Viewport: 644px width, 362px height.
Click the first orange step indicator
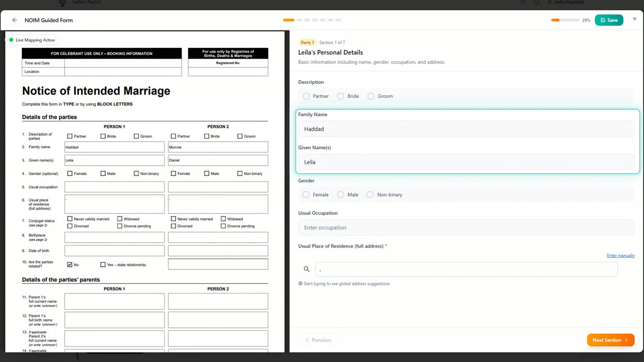(289, 20)
